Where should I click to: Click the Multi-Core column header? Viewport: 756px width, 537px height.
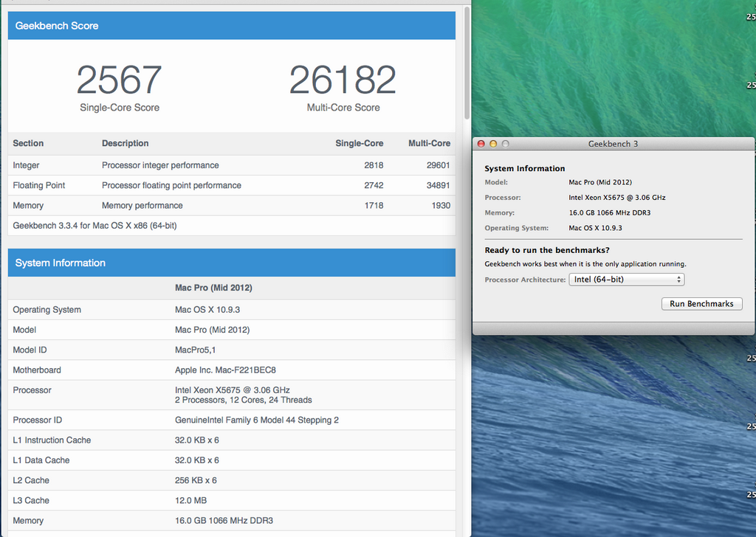(429, 143)
